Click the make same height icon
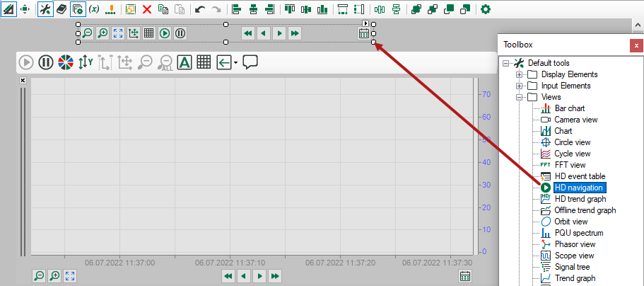644x286 pixels. pyautogui.click(x=359, y=9)
